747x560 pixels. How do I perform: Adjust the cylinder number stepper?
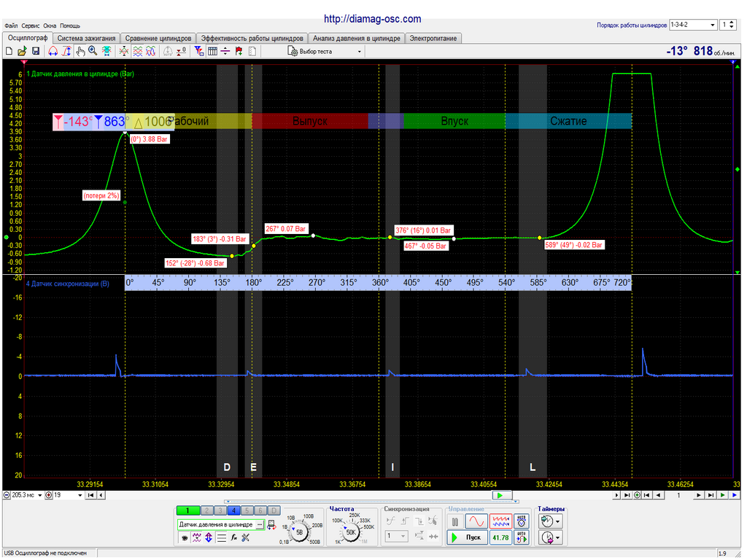pos(729,25)
